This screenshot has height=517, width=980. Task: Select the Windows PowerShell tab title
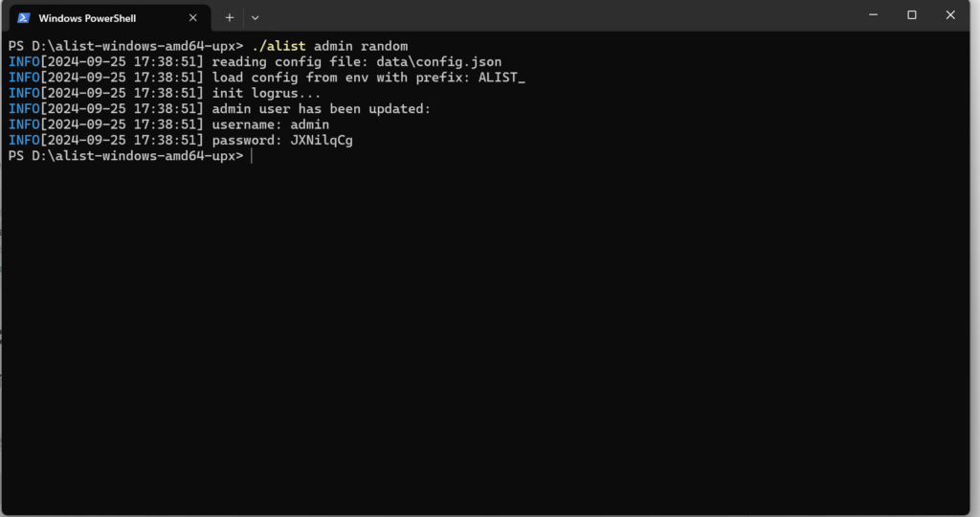pyautogui.click(x=87, y=18)
